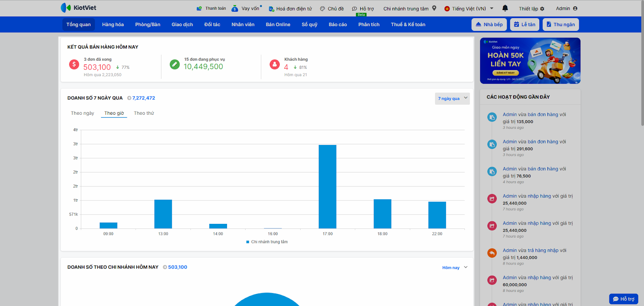Expand the Tiếng Việt language dropdown

(491, 8)
